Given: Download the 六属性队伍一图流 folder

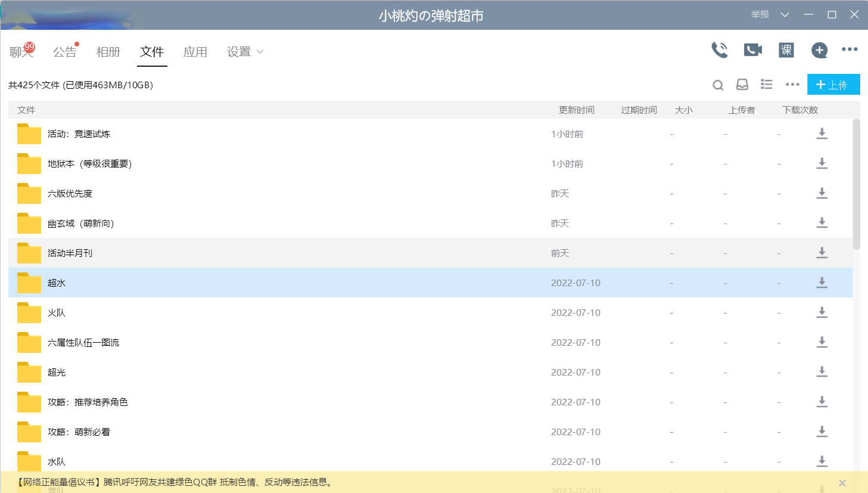Looking at the screenshot, I should click(x=822, y=342).
